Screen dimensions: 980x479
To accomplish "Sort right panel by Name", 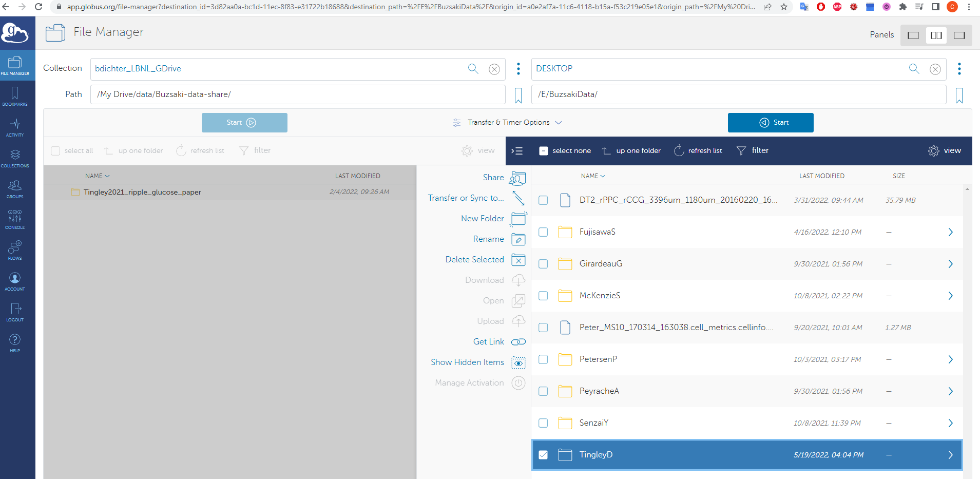I will (x=593, y=176).
